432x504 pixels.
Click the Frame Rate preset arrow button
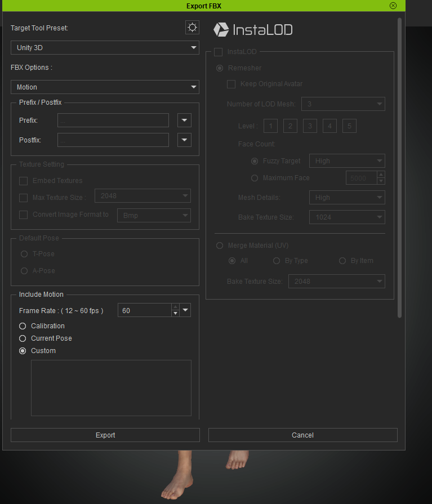[x=186, y=310]
